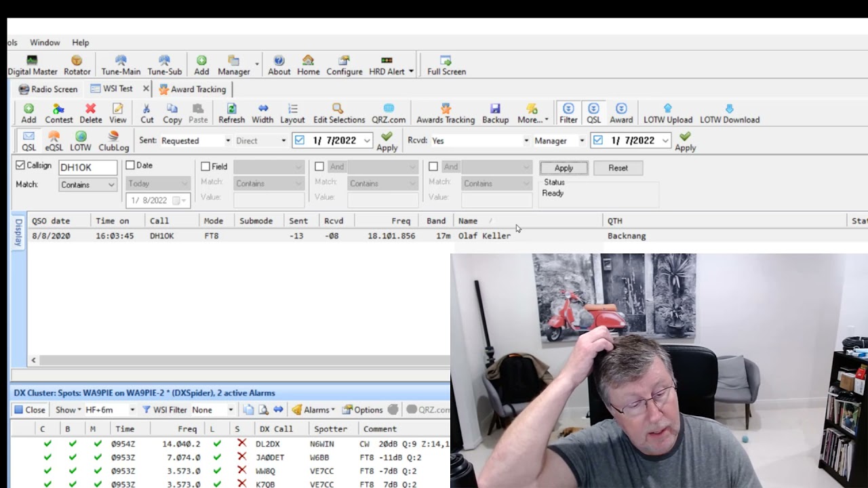The height and width of the screenshot is (488, 868).
Task: Toggle the Sent date checkbox
Action: 300,140
